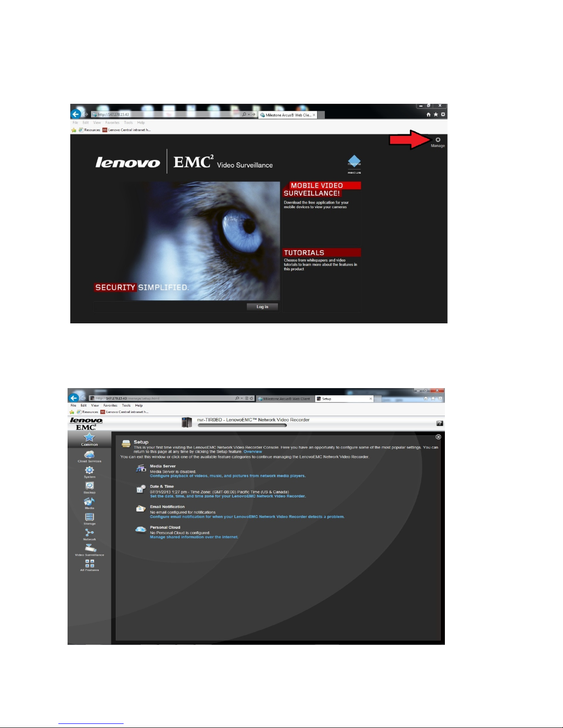Image resolution: width=563 pixels, height=728 pixels.
Task: Click the Lenovo EMC logo in the console
Action: pyautogui.click(x=86, y=423)
